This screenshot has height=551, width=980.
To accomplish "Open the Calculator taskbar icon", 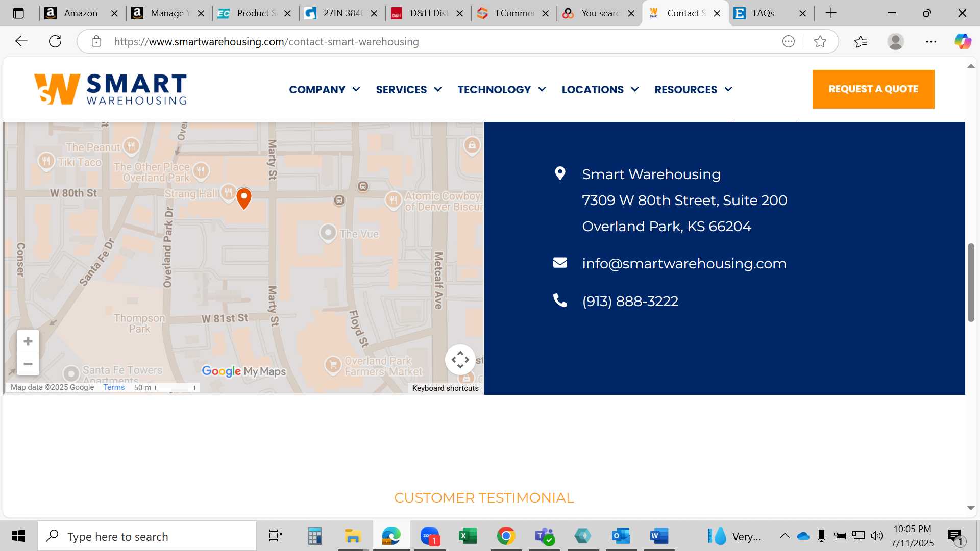I will click(314, 536).
